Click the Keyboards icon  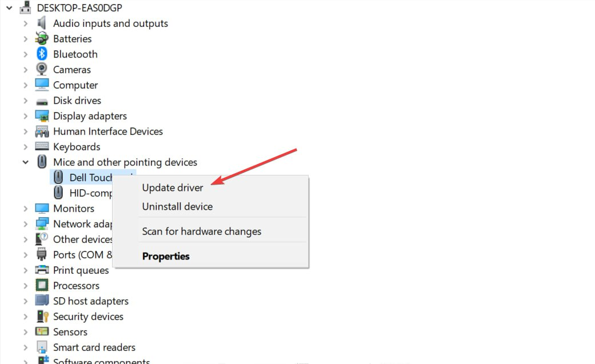pyautogui.click(x=42, y=146)
